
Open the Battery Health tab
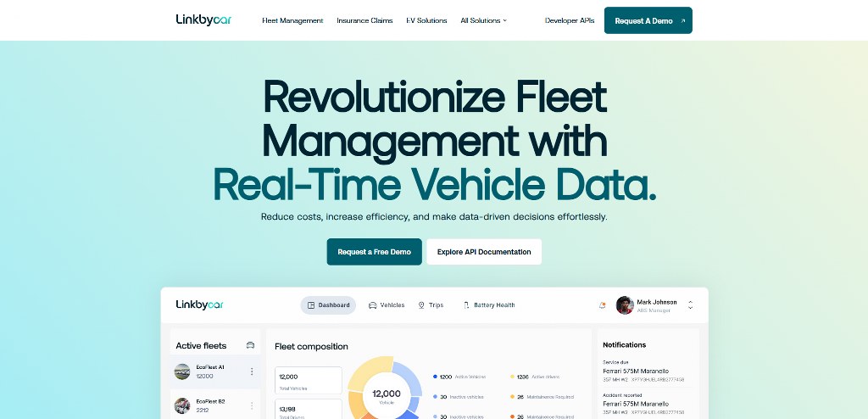click(489, 304)
